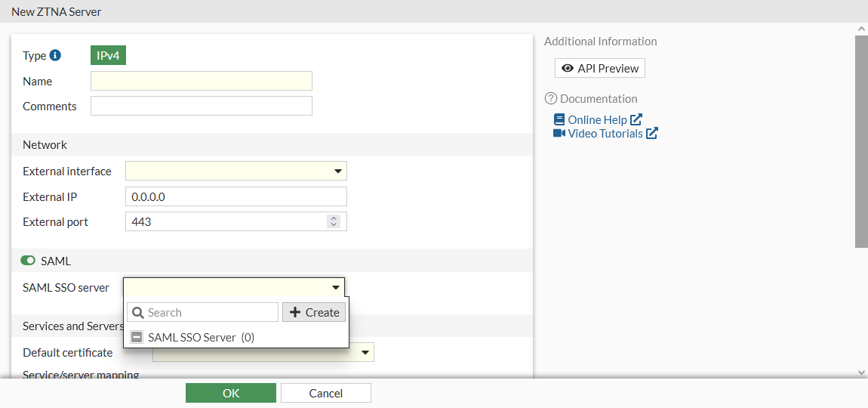The height and width of the screenshot is (408, 868).
Task: Select the IPv4 type button
Action: (x=109, y=55)
